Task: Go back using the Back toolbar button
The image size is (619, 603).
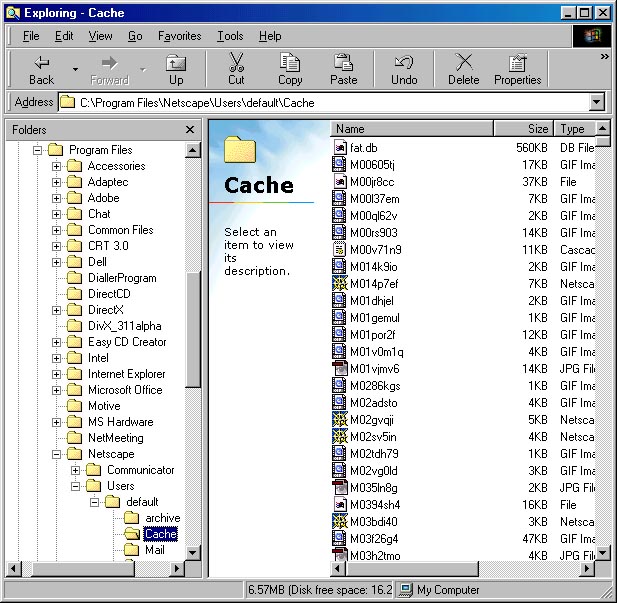Action: pyautogui.click(x=41, y=70)
